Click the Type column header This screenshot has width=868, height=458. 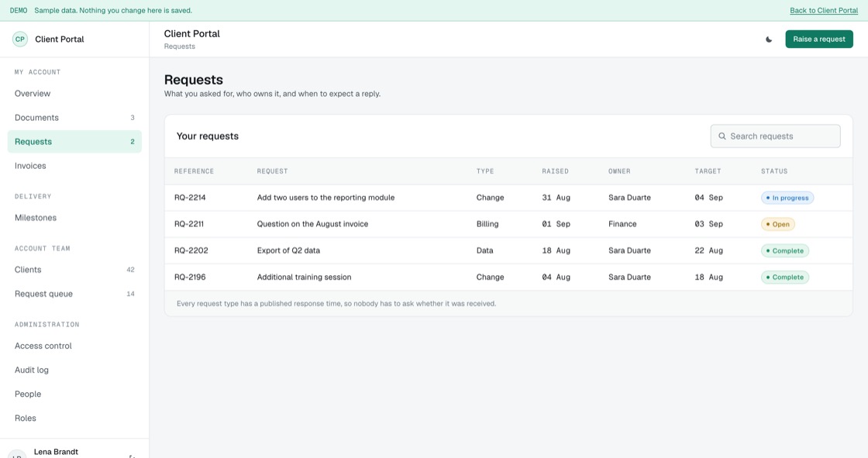(485, 171)
